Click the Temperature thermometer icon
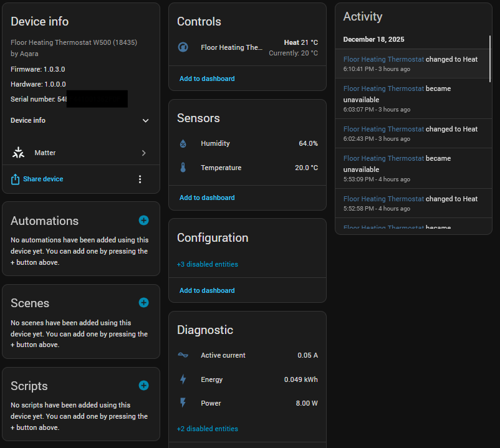 coord(183,168)
